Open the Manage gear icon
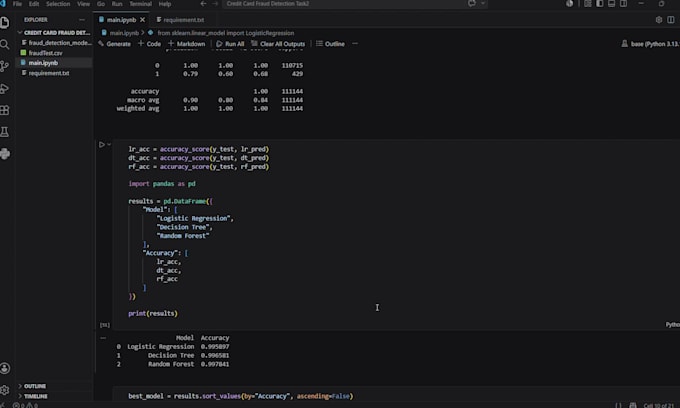Image resolution: width=680 pixels, height=408 pixels. pyautogui.click(x=5, y=390)
